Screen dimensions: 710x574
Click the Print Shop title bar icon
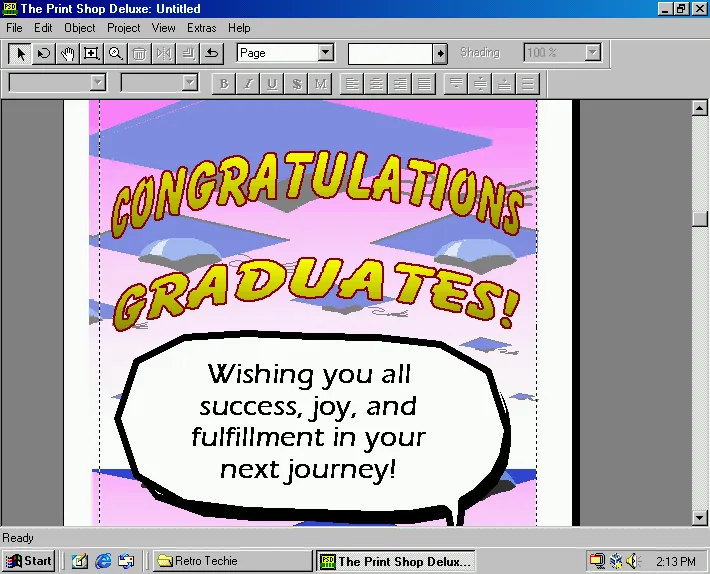point(10,9)
